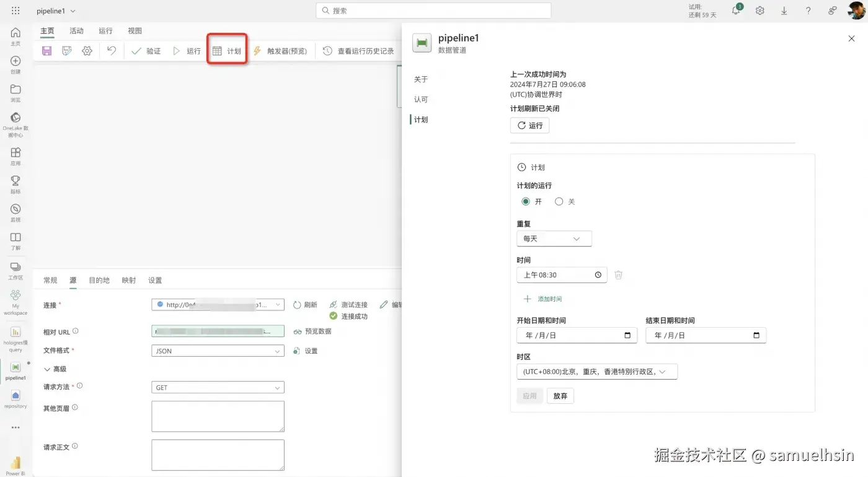This screenshot has height=477, width=868.
Task: Turn scheduled run On radio button
Action: point(526,201)
